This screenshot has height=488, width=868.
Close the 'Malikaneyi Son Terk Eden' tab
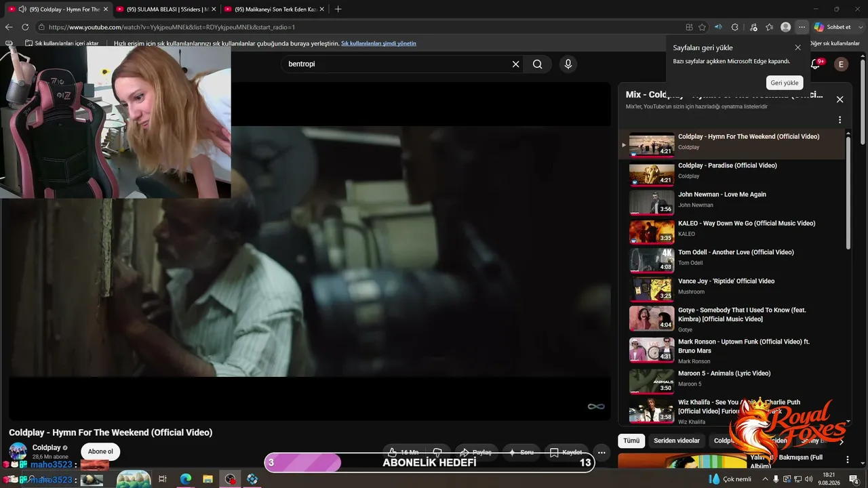coord(321,9)
